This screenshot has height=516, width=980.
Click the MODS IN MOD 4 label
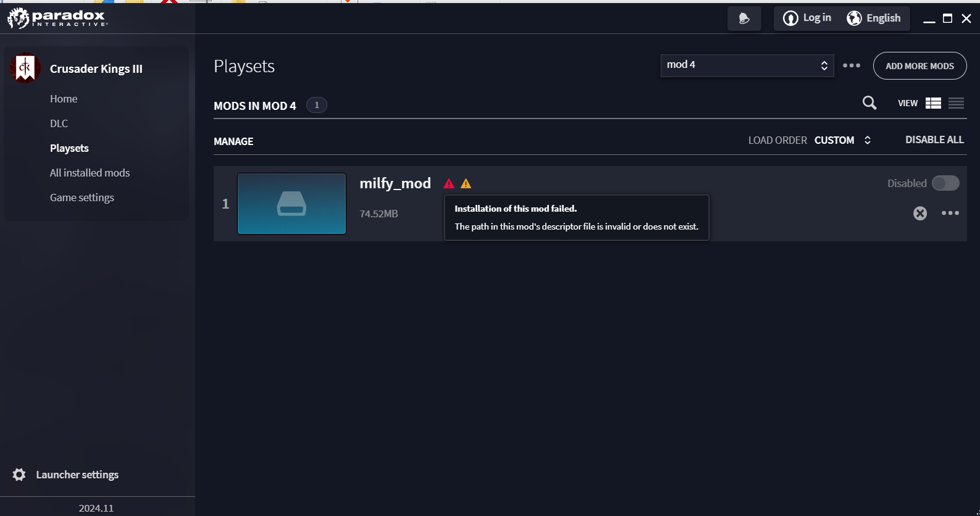pyautogui.click(x=255, y=106)
